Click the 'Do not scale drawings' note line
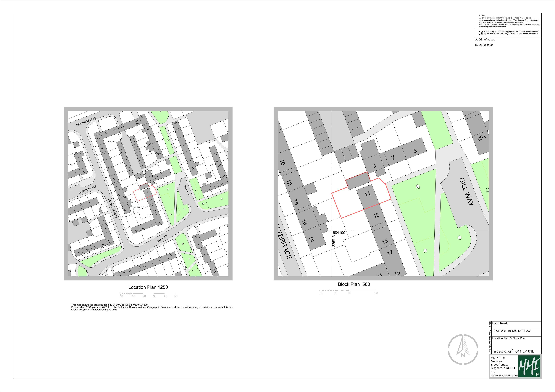 [510, 25]
